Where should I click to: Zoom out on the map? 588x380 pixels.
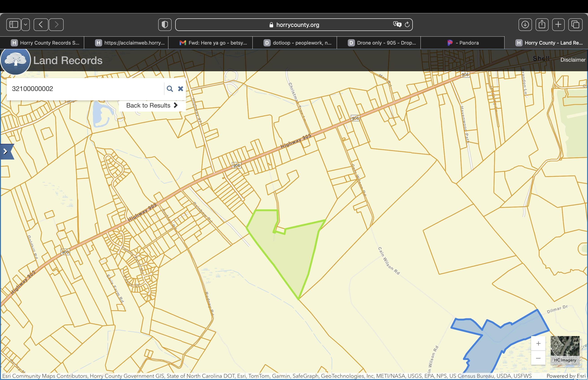pos(538,358)
